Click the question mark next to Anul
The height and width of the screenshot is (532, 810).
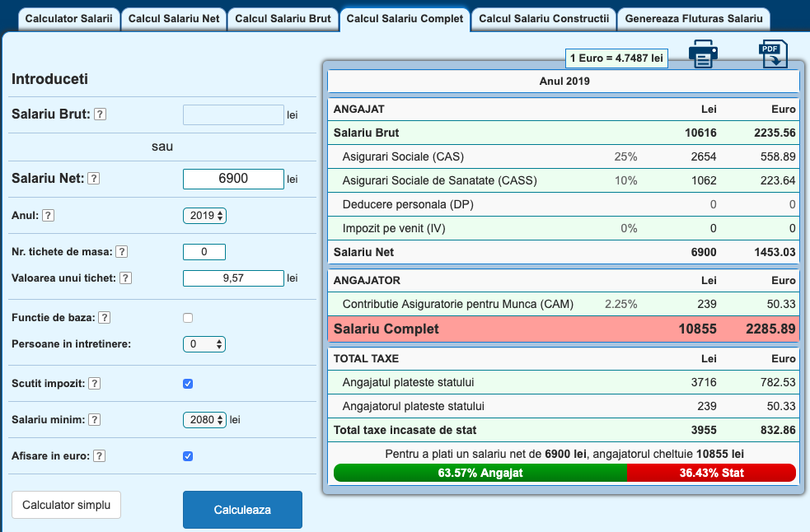(49, 216)
